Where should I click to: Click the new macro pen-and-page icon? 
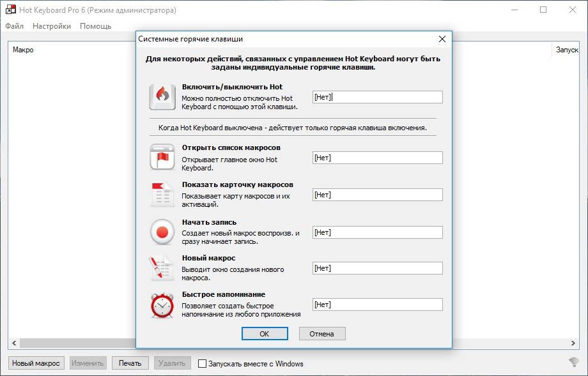[161, 268]
